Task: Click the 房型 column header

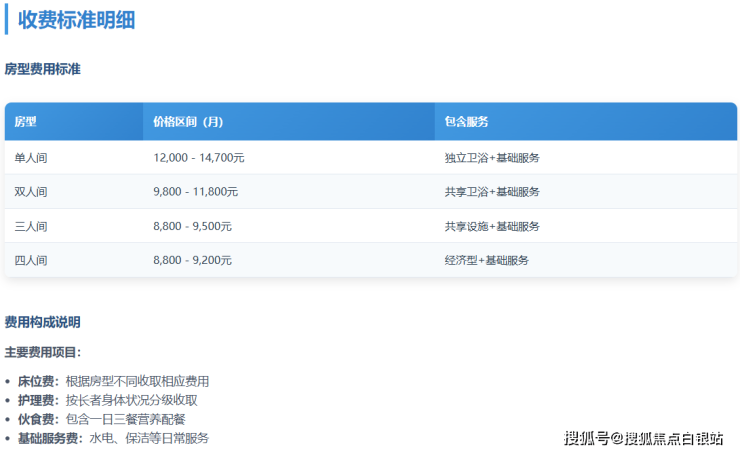Action: click(x=26, y=122)
